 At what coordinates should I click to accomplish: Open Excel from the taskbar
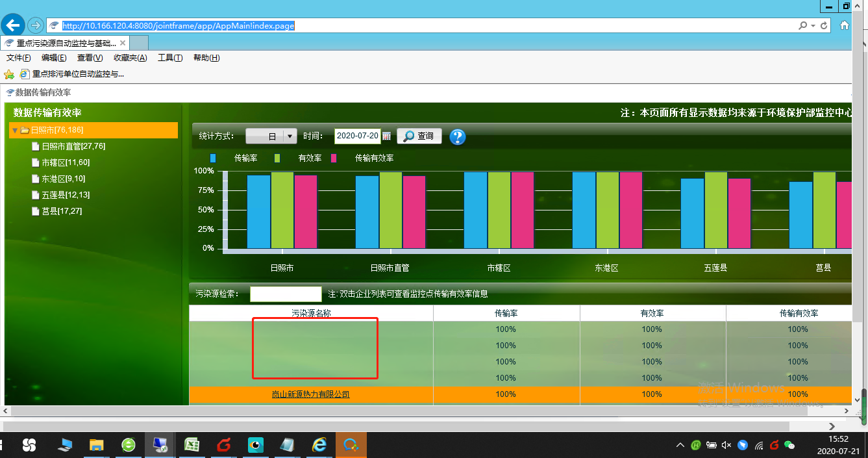point(192,444)
